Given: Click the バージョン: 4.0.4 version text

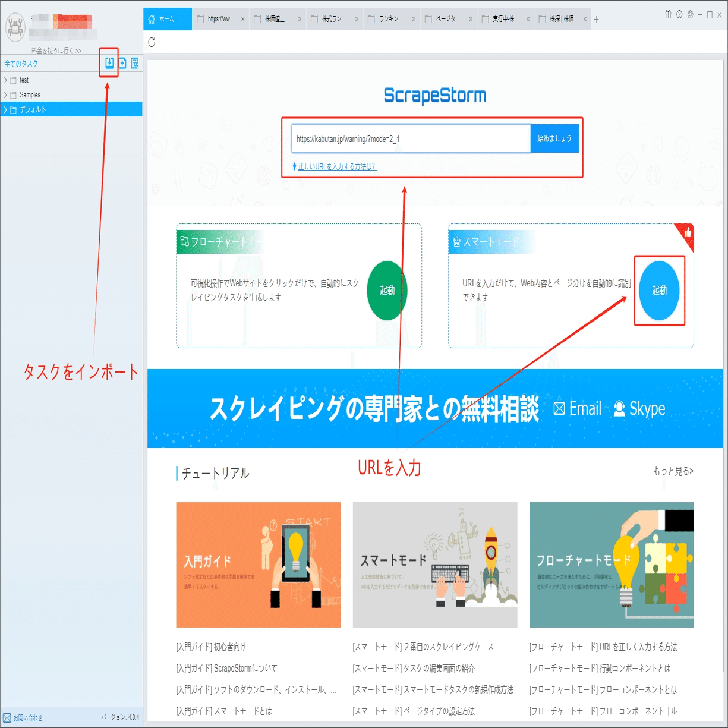Looking at the screenshot, I should pos(120,717).
